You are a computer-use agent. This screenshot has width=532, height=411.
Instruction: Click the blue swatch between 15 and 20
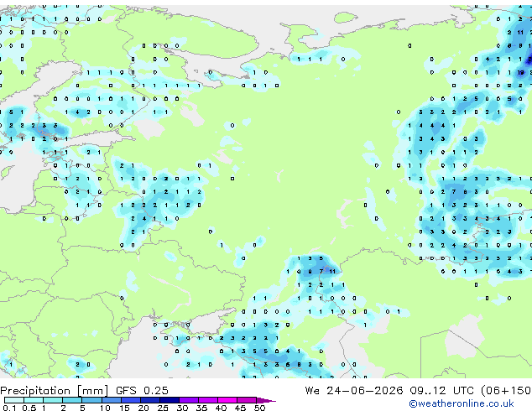pyautogui.click(x=131, y=400)
